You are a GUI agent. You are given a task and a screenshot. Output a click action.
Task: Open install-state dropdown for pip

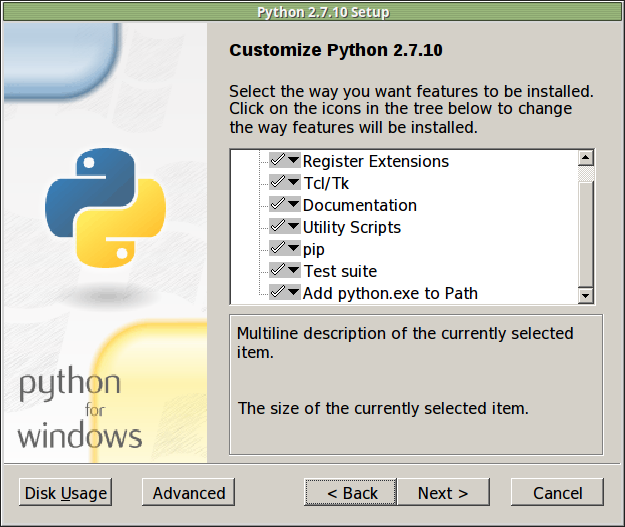click(x=285, y=248)
